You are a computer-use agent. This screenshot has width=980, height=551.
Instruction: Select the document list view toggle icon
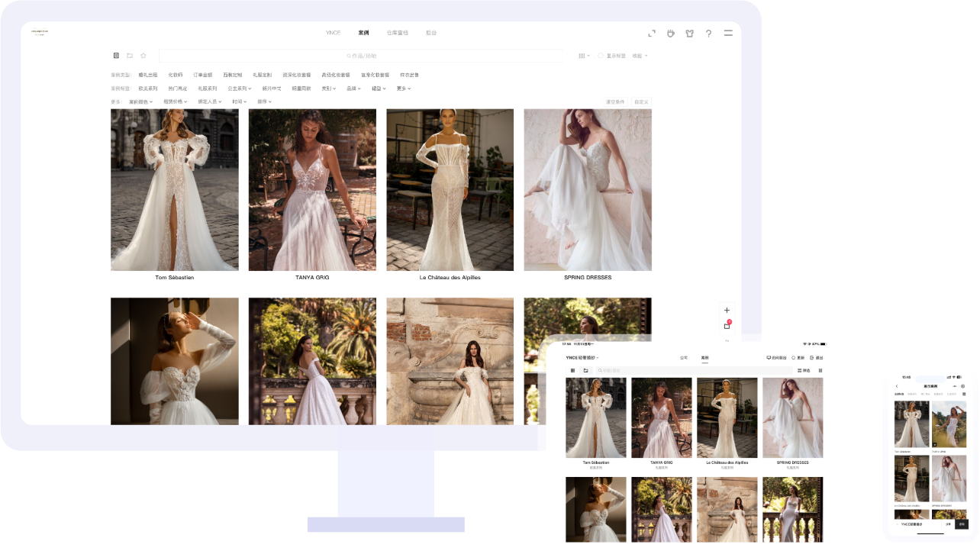116,56
